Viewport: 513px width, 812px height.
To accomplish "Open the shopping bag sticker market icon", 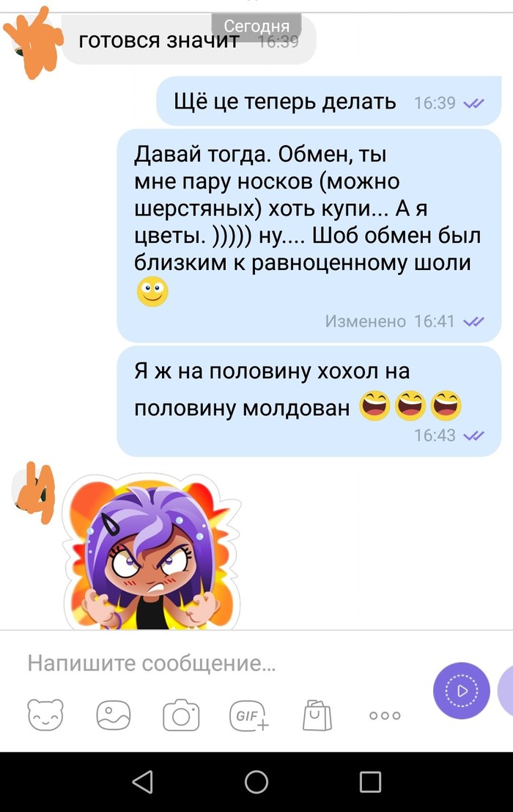I will [x=317, y=715].
